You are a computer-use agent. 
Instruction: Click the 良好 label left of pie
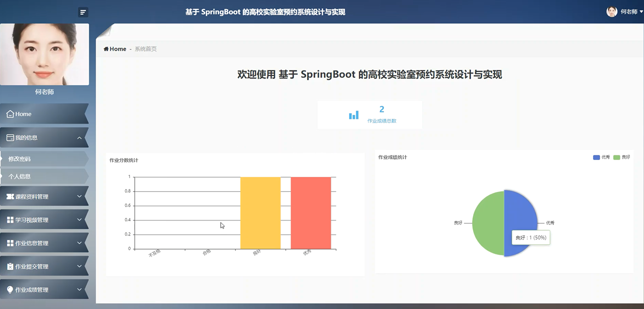458,223
